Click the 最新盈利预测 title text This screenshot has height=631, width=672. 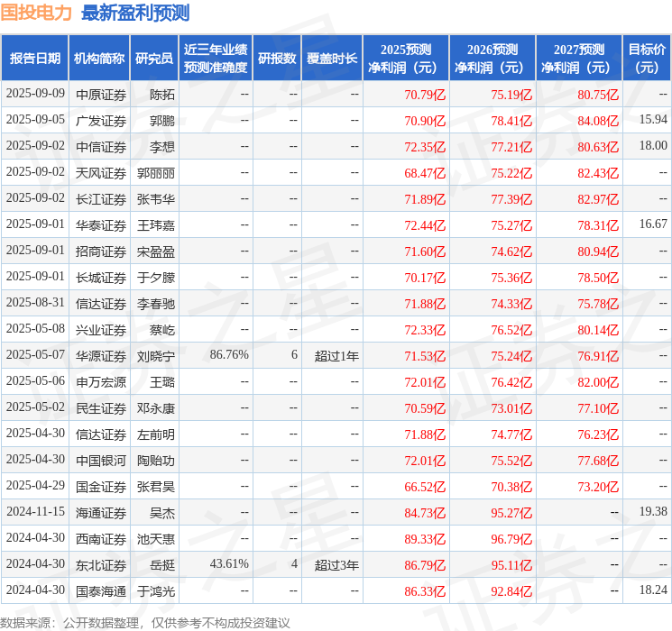135,13
